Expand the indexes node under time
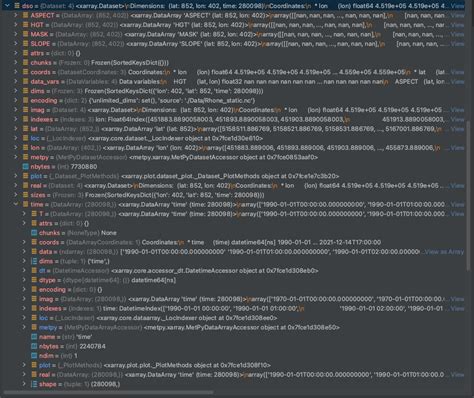474x398 pixels. pos(24,308)
